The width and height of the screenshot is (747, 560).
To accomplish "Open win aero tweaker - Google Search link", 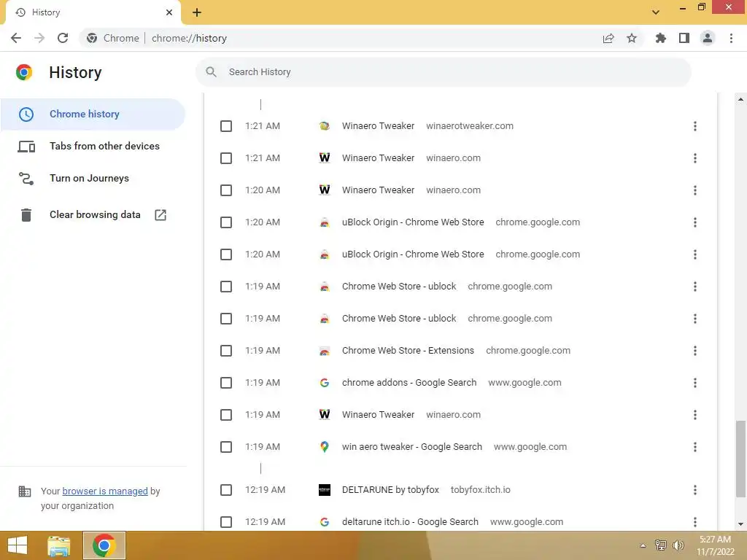I will pyautogui.click(x=412, y=447).
